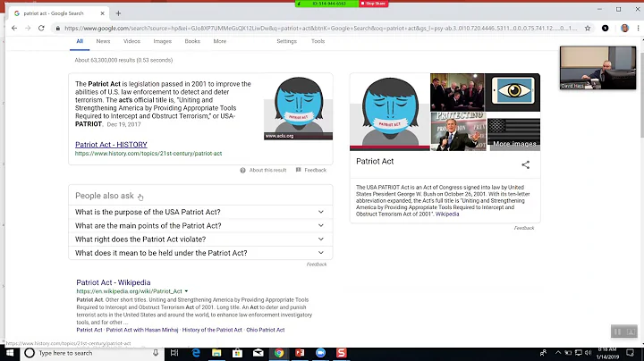Open the Windows Start menu
The height and width of the screenshot is (361, 644).
point(10,353)
